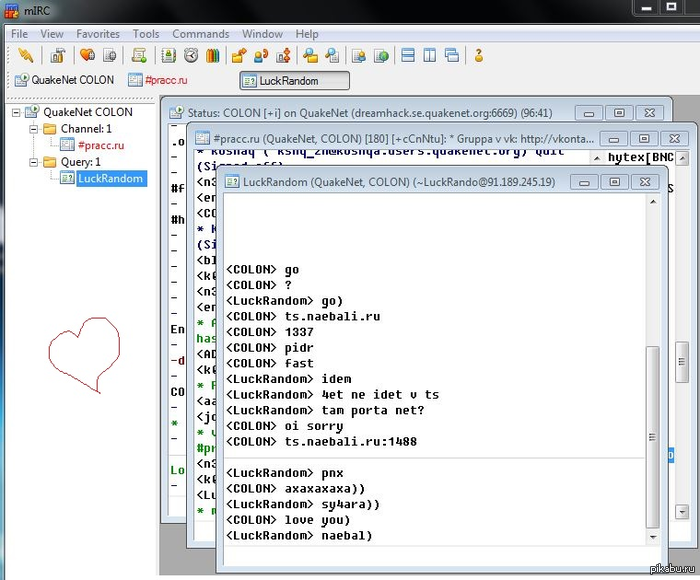Click the line "<COLON> love you)"
The image size is (700, 580).
click(288, 520)
